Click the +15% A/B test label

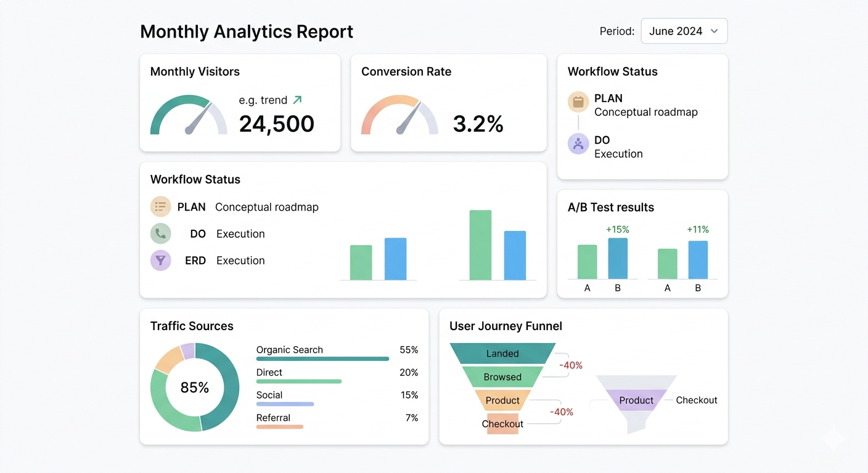coord(617,229)
